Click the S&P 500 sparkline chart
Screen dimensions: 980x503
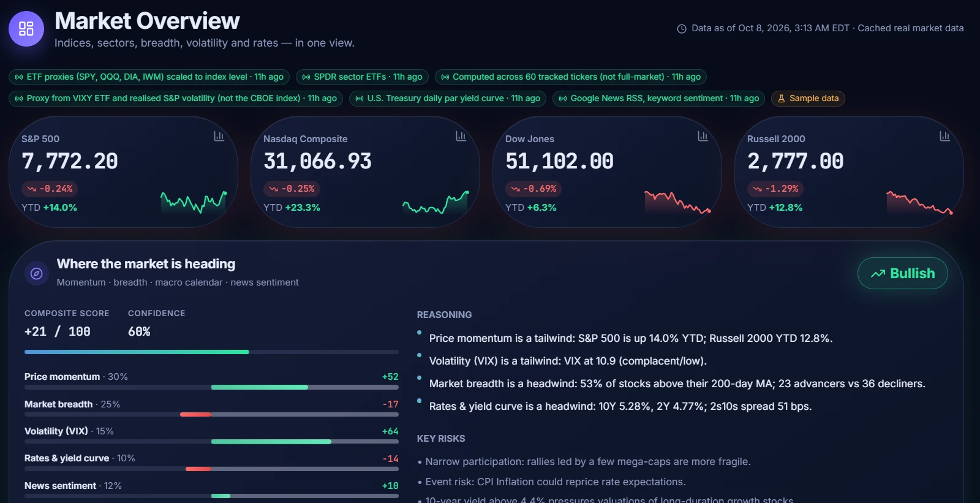pyautogui.click(x=194, y=202)
